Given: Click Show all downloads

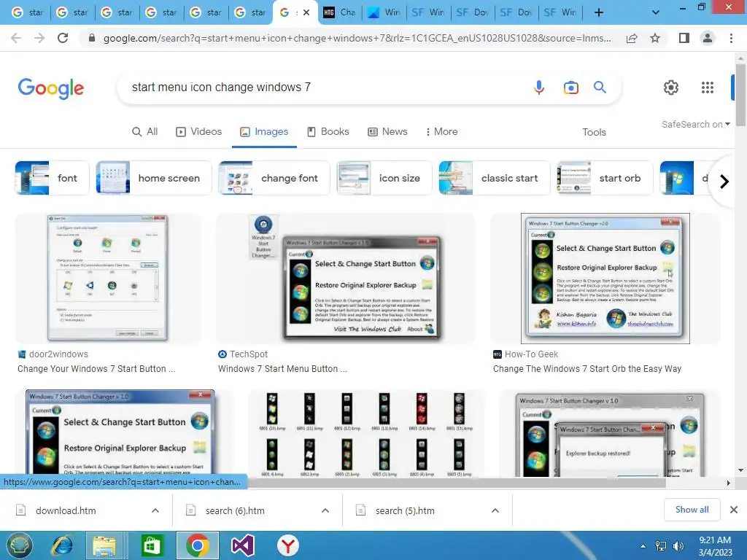Looking at the screenshot, I should click(692, 510).
